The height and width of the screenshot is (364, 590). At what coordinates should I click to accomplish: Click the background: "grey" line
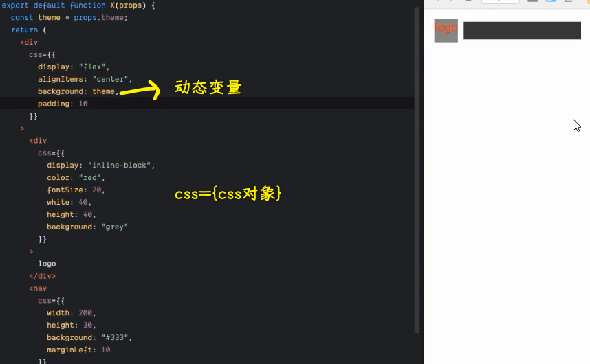[87, 227]
